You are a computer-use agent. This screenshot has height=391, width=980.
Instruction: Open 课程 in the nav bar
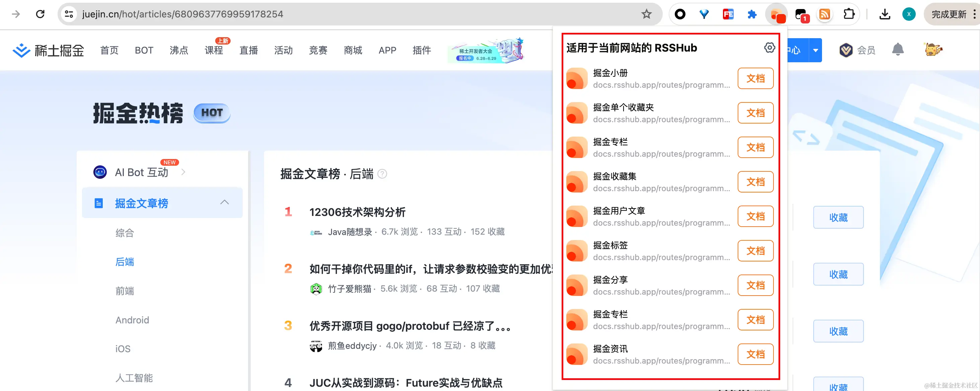(214, 50)
